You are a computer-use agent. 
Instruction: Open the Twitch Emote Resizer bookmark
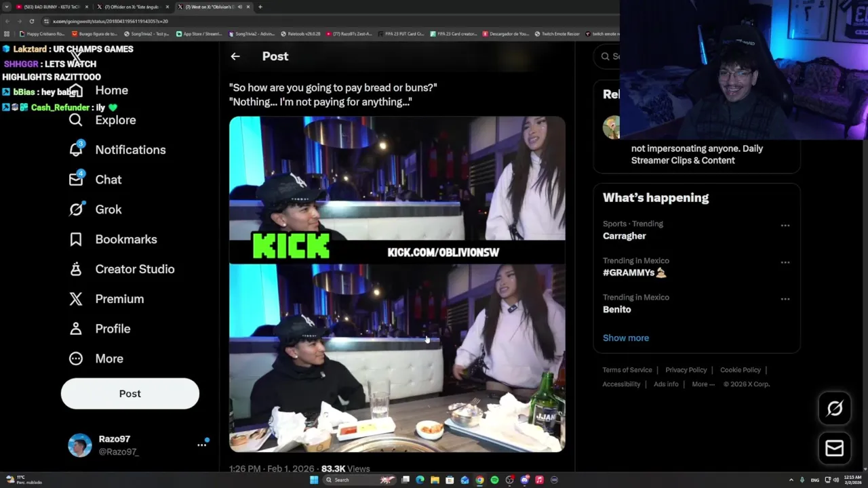tap(557, 34)
